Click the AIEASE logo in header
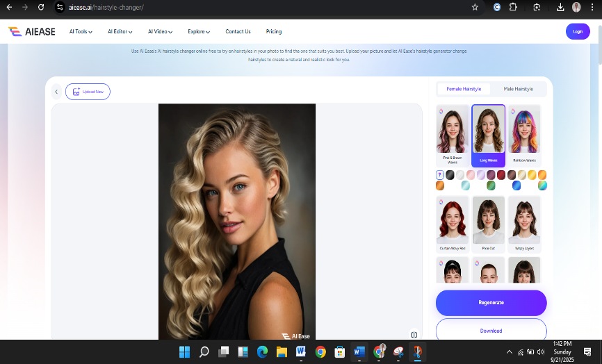Screen dimensions: 602x364 (x=33, y=31)
